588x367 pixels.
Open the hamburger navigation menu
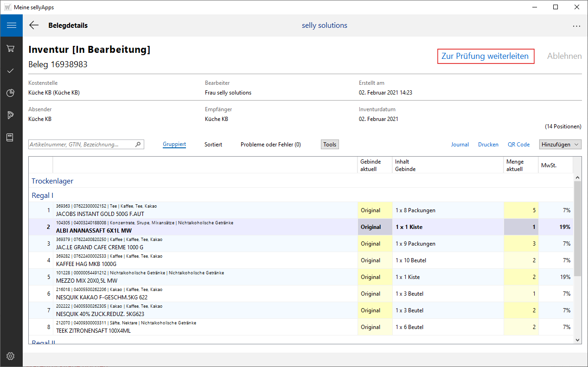(x=11, y=25)
